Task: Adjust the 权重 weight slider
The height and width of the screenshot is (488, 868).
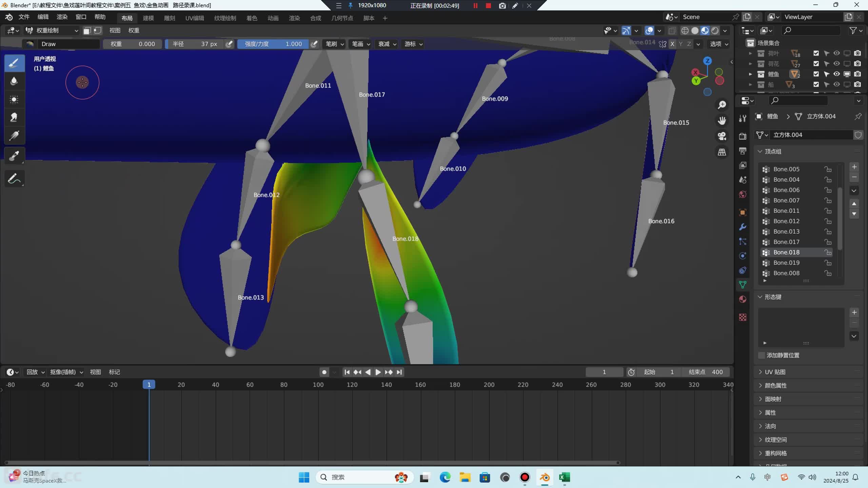Action: (x=132, y=44)
